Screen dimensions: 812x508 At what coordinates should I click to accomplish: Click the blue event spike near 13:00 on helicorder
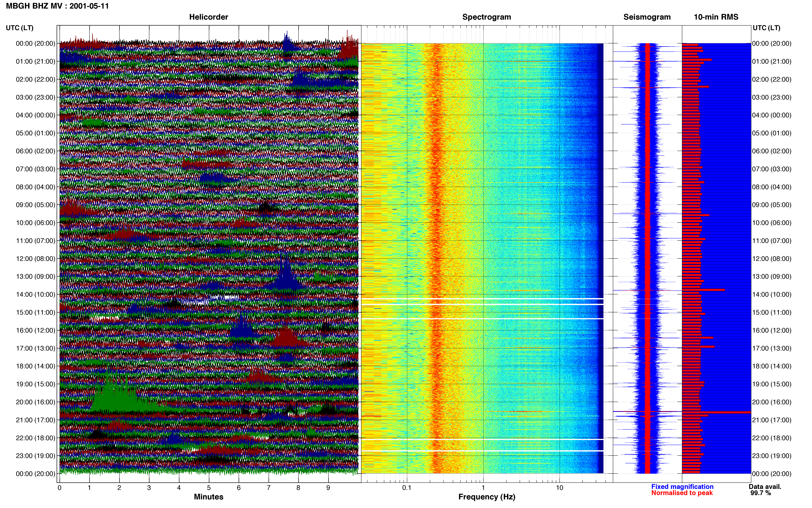pyautogui.click(x=286, y=275)
